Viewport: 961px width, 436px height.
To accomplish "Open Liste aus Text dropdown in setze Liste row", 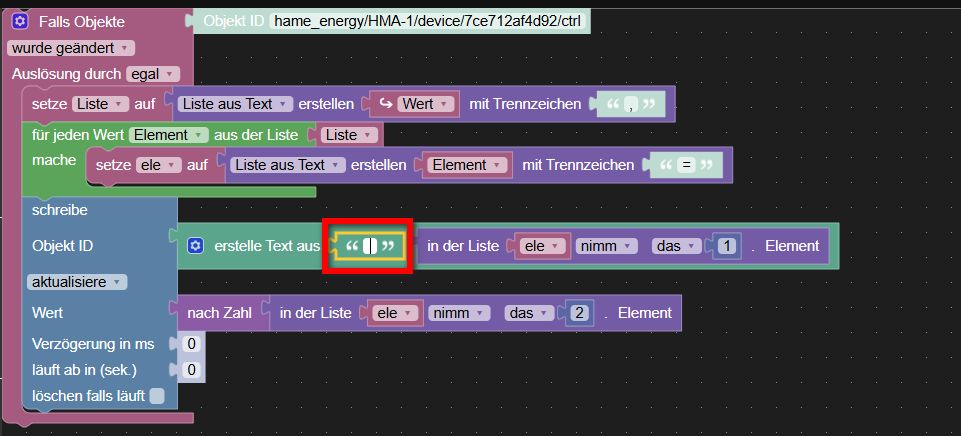I will tap(236, 104).
